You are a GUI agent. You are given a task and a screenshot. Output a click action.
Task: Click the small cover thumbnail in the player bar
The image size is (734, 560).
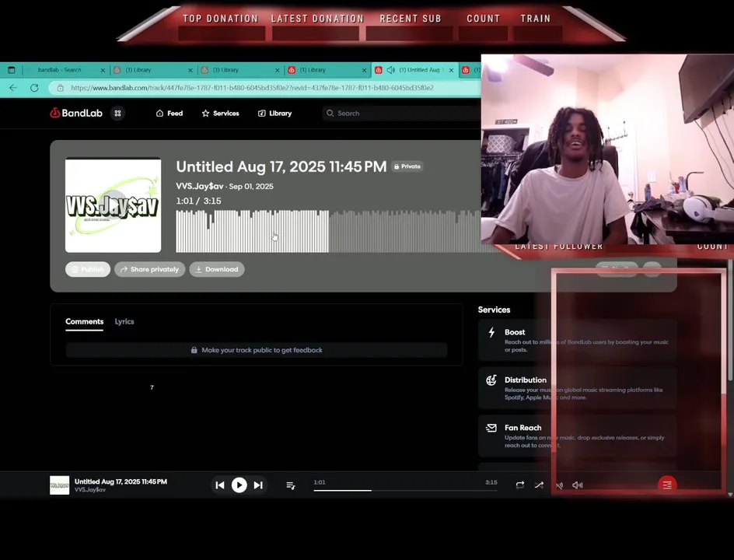[x=59, y=485]
